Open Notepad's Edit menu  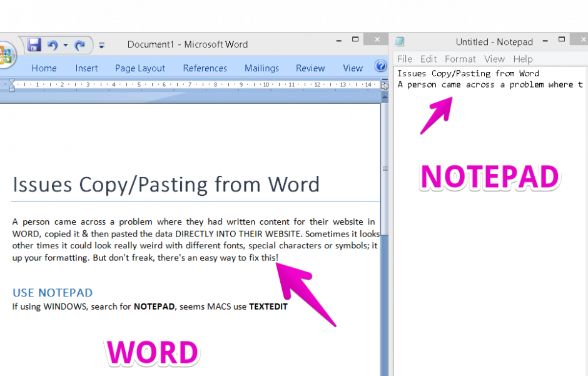[428, 59]
